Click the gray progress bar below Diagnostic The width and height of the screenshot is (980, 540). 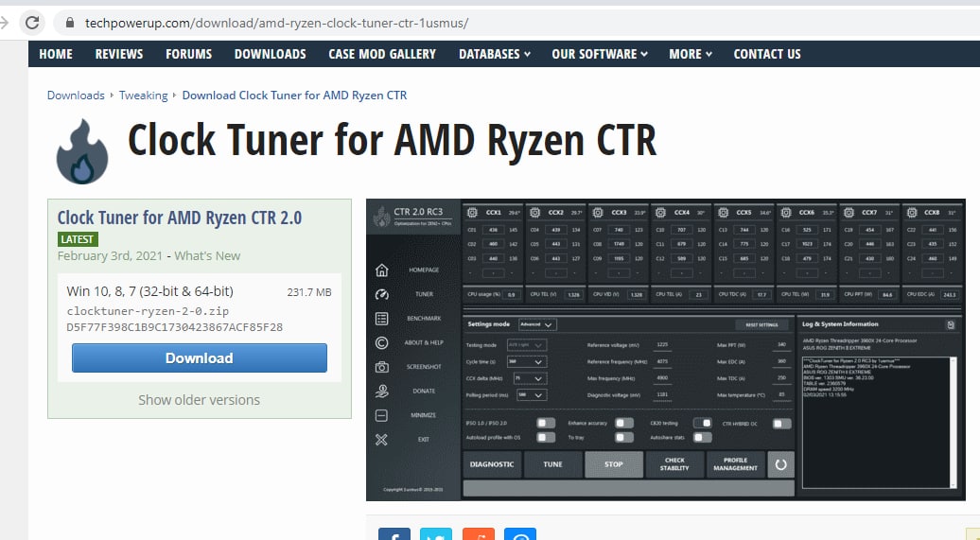tap(629, 488)
